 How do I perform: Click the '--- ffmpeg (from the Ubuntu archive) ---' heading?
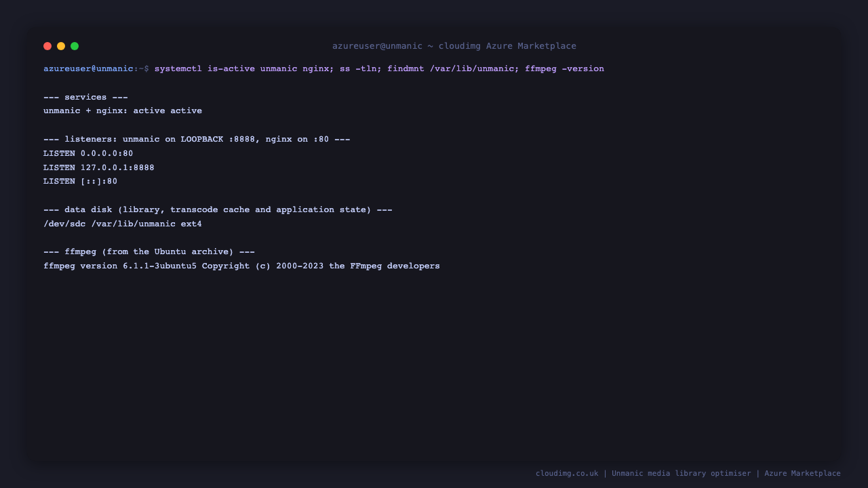click(x=149, y=251)
